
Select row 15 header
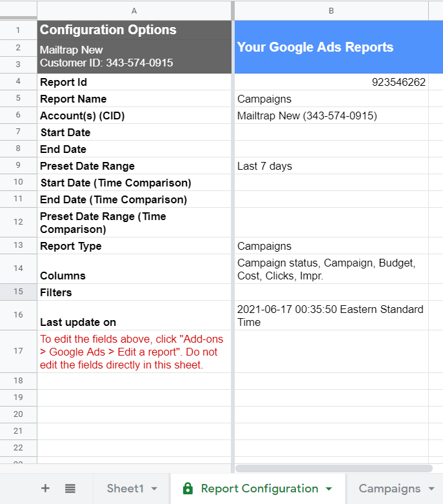pyautogui.click(x=18, y=292)
